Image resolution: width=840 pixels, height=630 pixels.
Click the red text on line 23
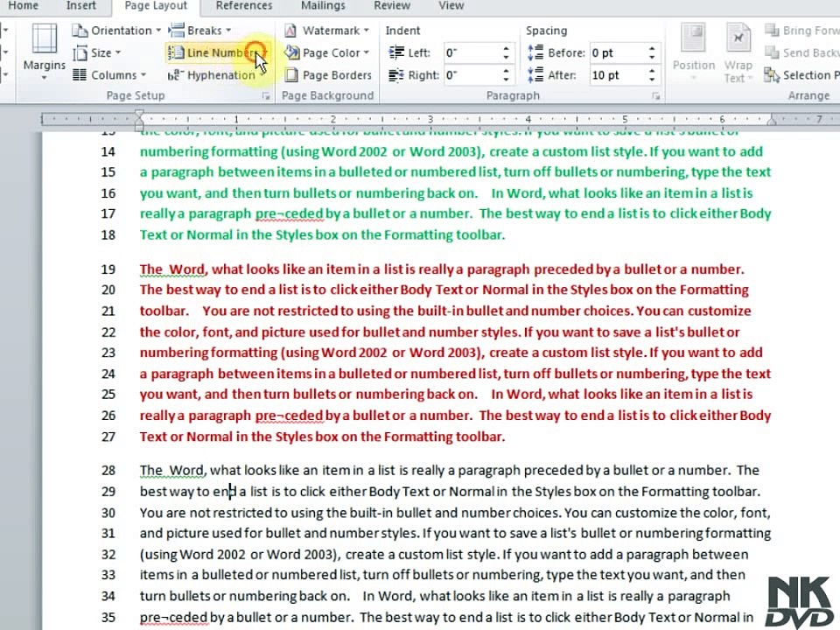click(x=451, y=353)
